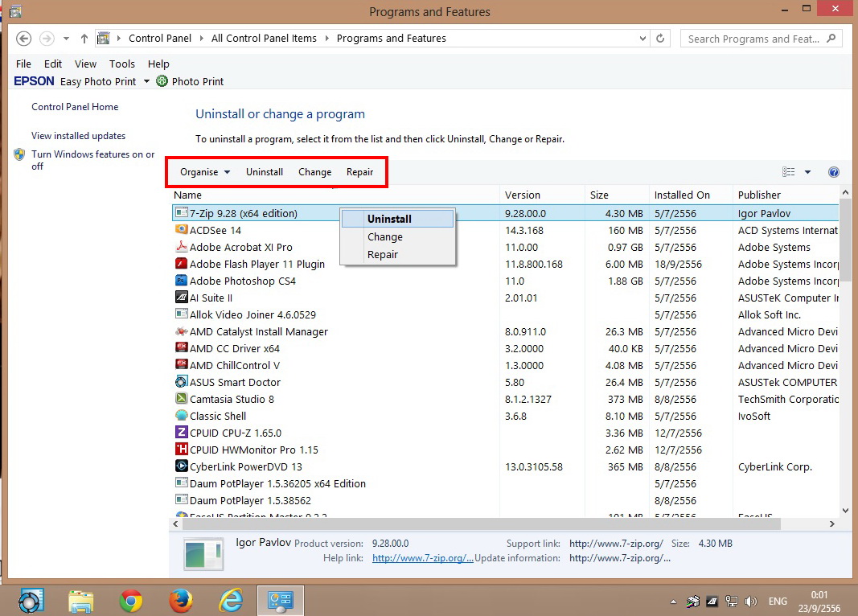Select the Classic Shell icon
The height and width of the screenshot is (616, 858).
(x=181, y=416)
